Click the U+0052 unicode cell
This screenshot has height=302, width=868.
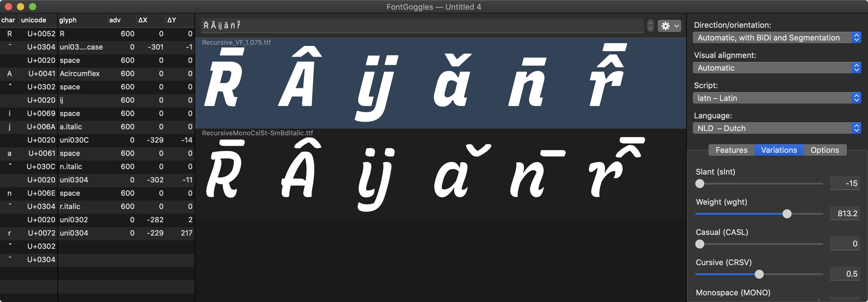(x=41, y=34)
